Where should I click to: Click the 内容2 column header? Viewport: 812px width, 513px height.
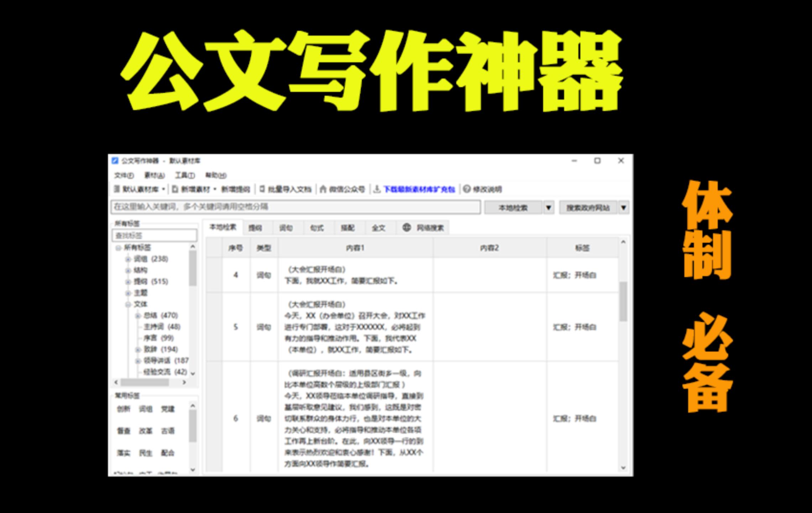[x=490, y=248]
